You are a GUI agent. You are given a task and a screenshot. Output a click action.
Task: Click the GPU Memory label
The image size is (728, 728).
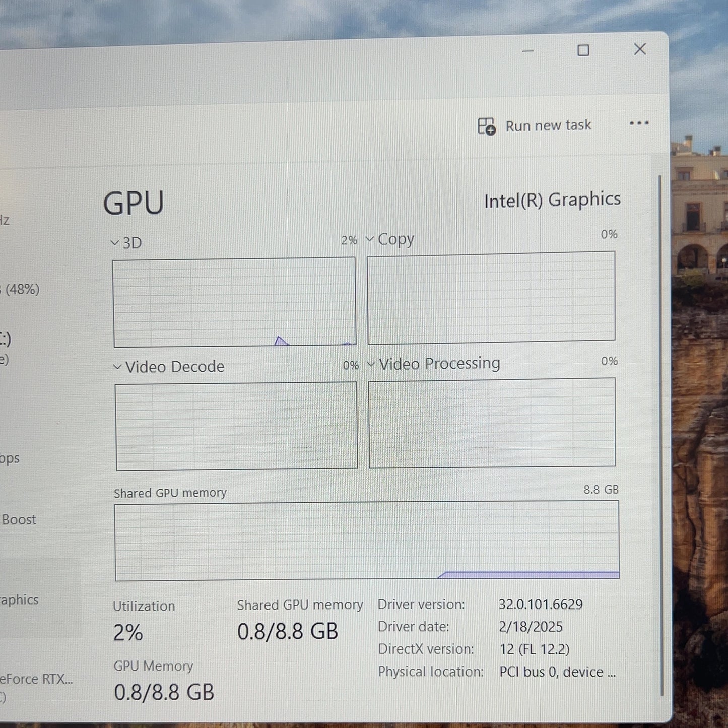pyautogui.click(x=153, y=666)
